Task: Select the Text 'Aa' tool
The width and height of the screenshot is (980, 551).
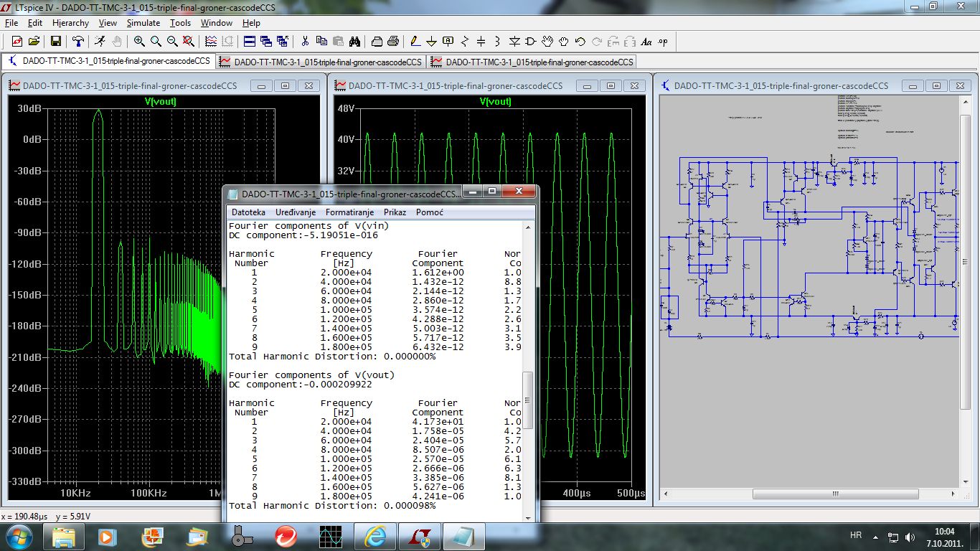Action: pyautogui.click(x=646, y=41)
